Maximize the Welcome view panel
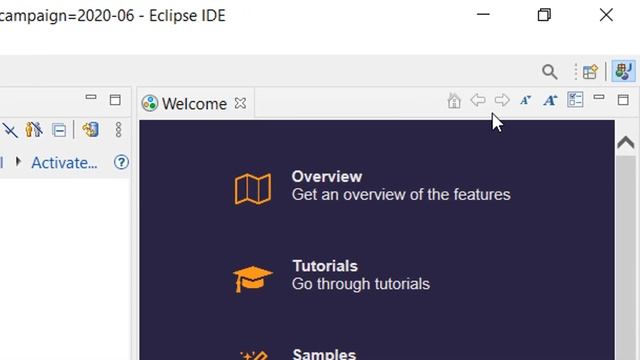The width and height of the screenshot is (640, 360). (623, 100)
